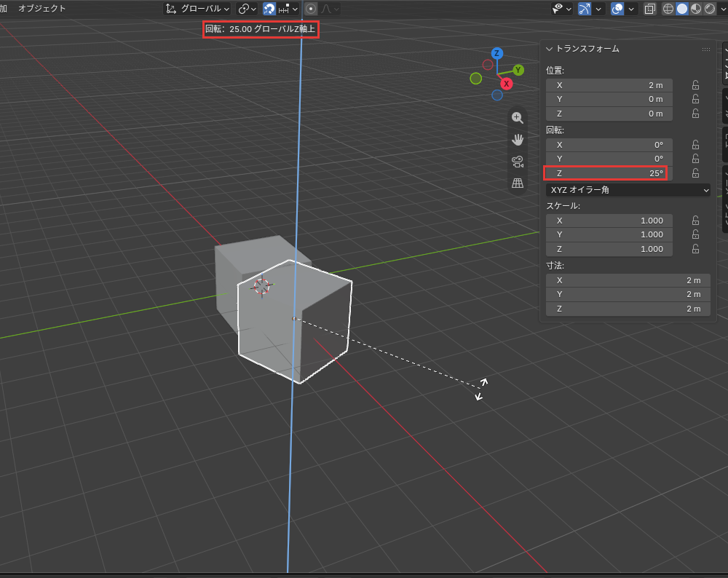Switch perspective/orthographic grid icon

517,183
